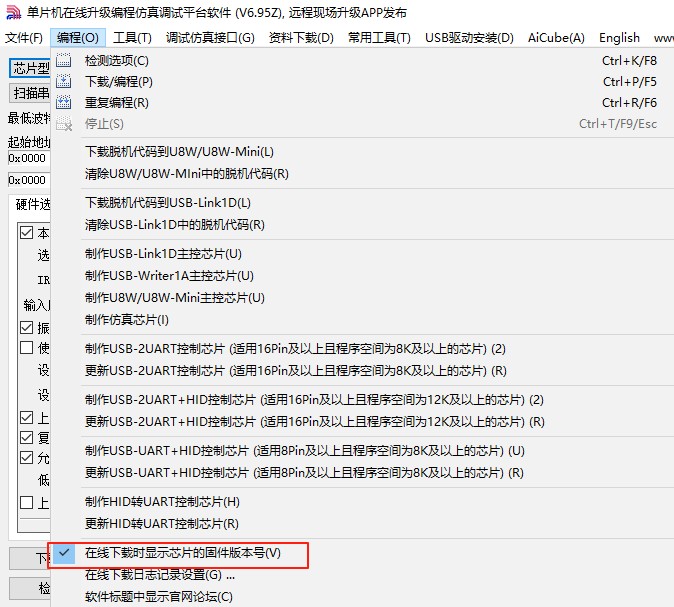Choose 清除USB-Link1D中的脱机代码(R)

[x=362, y=224]
